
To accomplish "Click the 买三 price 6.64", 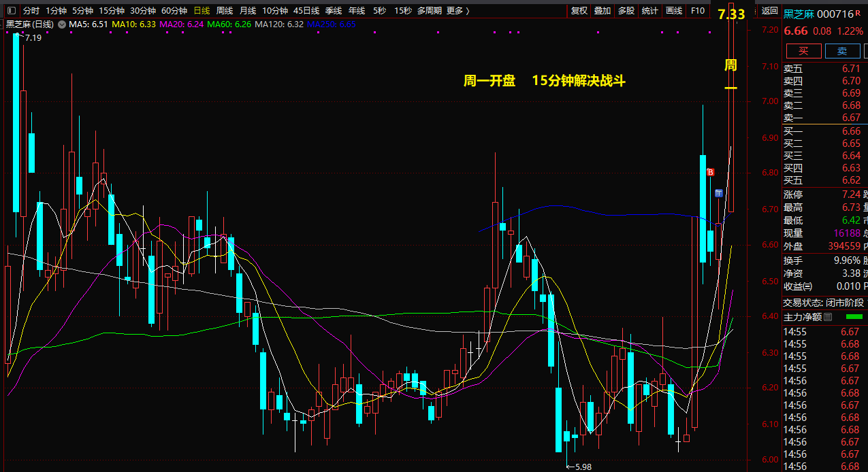I will tap(851, 156).
